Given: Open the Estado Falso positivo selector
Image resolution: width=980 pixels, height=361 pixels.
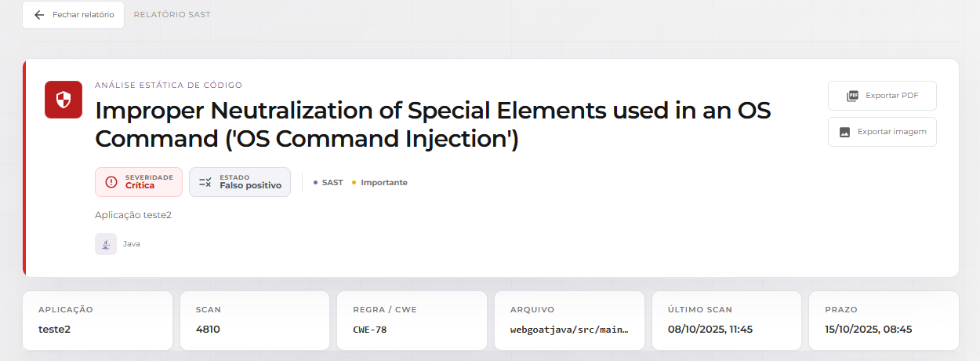Looking at the screenshot, I should point(240,182).
